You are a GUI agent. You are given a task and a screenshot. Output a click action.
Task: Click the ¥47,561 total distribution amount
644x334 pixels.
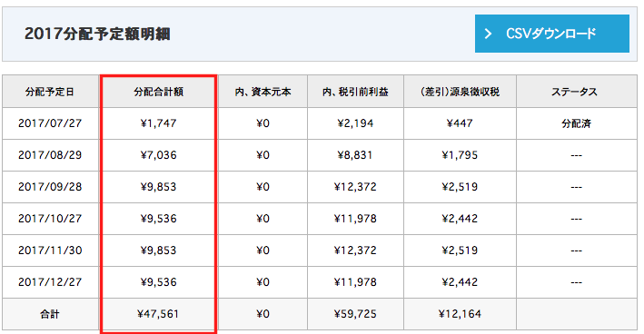(x=159, y=314)
